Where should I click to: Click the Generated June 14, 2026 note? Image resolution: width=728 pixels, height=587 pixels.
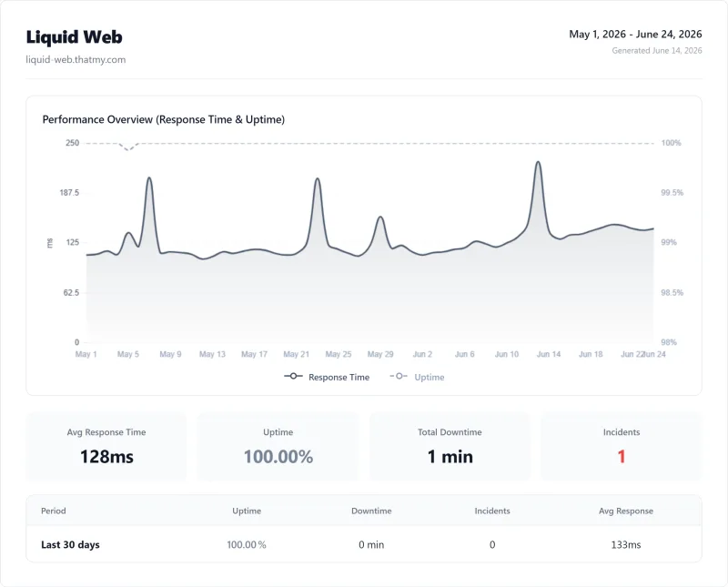point(656,51)
